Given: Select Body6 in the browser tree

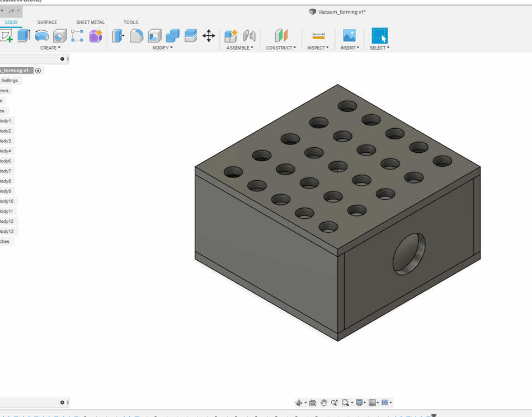Looking at the screenshot, I should tap(6, 161).
